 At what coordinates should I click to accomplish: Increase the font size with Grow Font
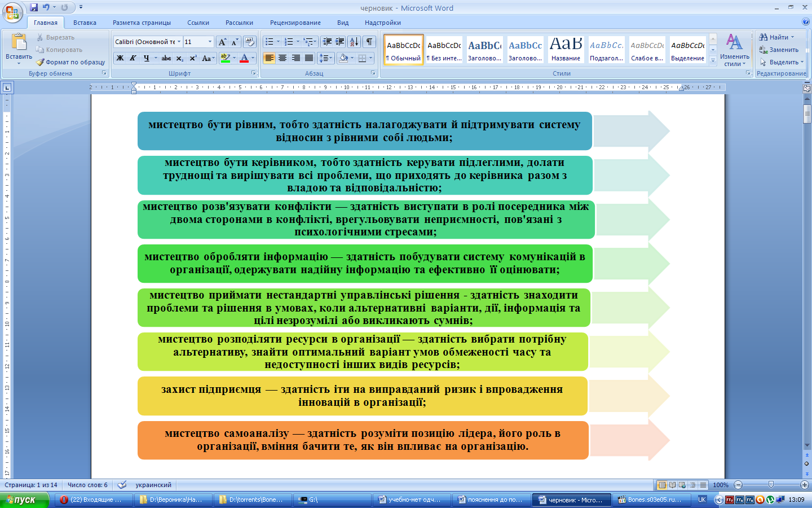click(222, 42)
